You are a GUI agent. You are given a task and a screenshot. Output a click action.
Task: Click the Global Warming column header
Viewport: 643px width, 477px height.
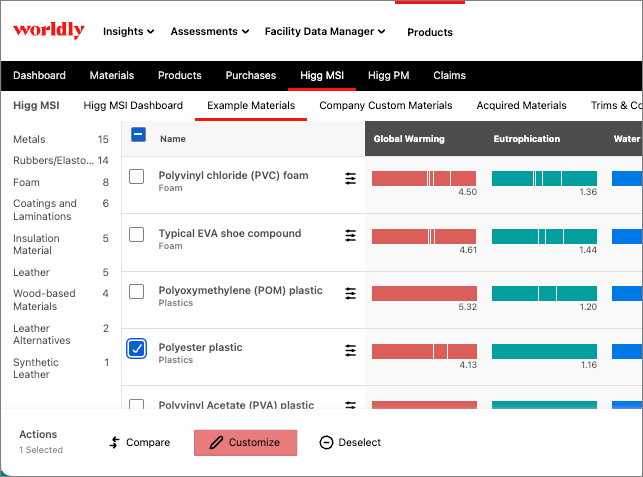tap(409, 139)
